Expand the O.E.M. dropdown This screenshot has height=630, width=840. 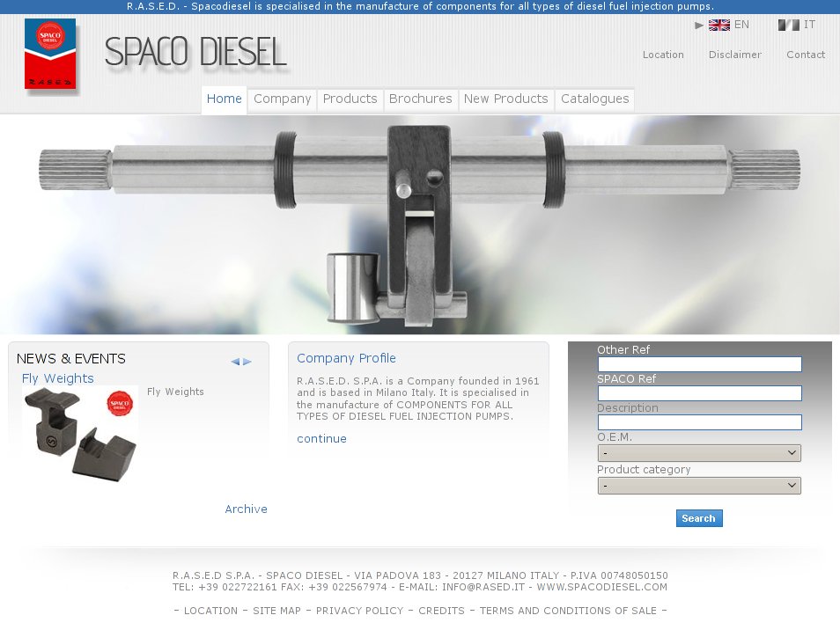coord(699,453)
